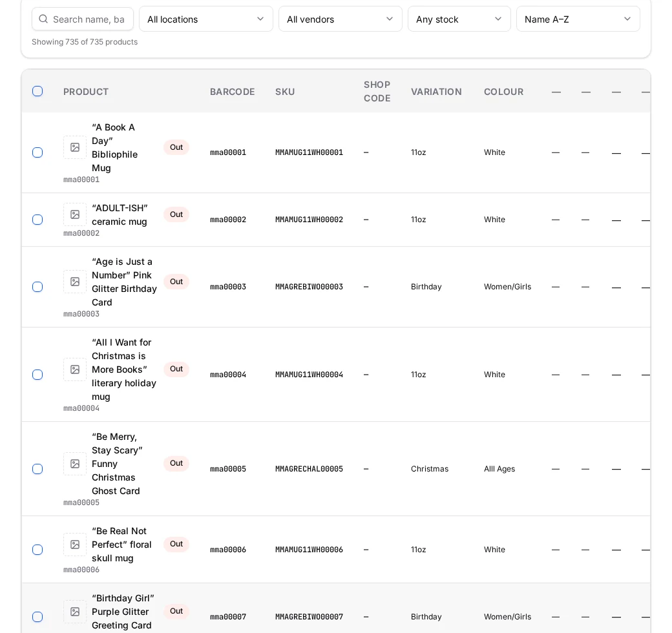Click the SKU column header
Screen dimensions: 672x633
[285, 92]
